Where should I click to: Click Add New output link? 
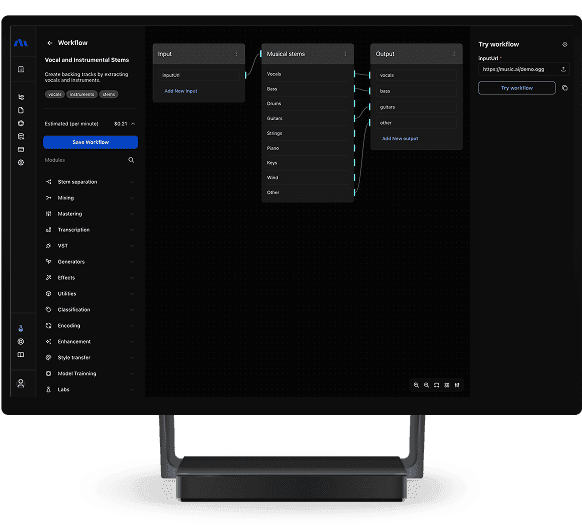pyautogui.click(x=400, y=138)
